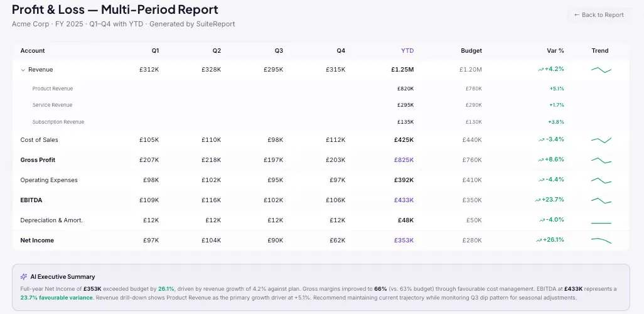Click Net Income YTD value £353K in table
The width and height of the screenshot is (644, 314).
coord(404,241)
